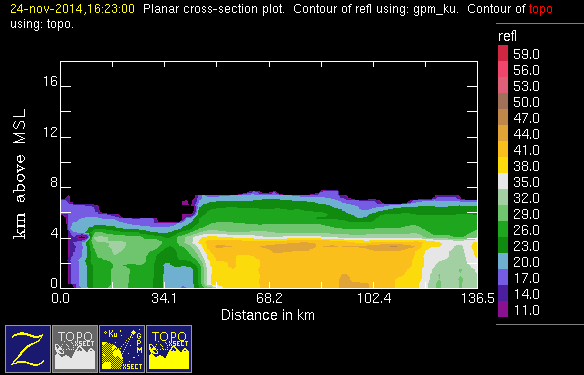The height and width of the screenshot is (375, 584).
Task: Click the 12 tick on height axis
Action: click(x=51, y=131)
